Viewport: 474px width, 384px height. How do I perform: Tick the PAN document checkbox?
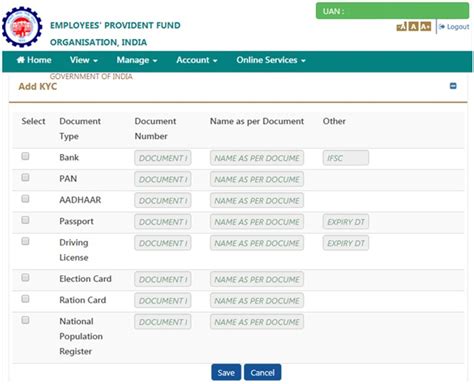point(25,177)
